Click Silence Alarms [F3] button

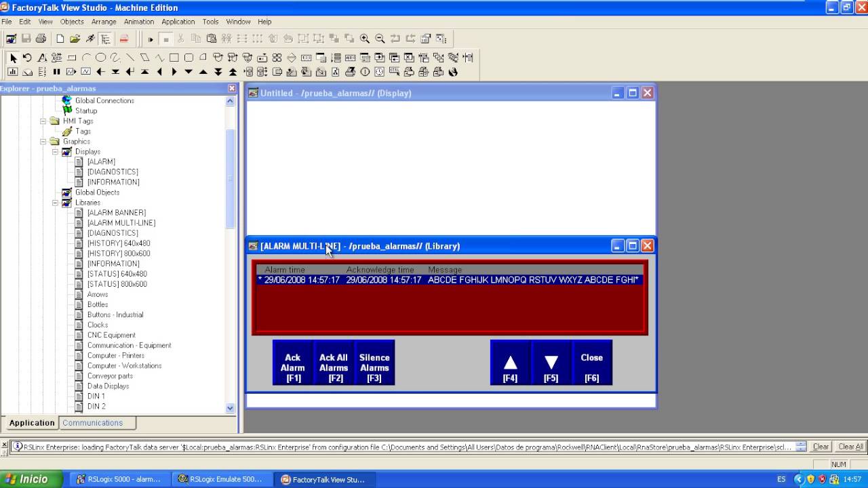tap(374, 363)
